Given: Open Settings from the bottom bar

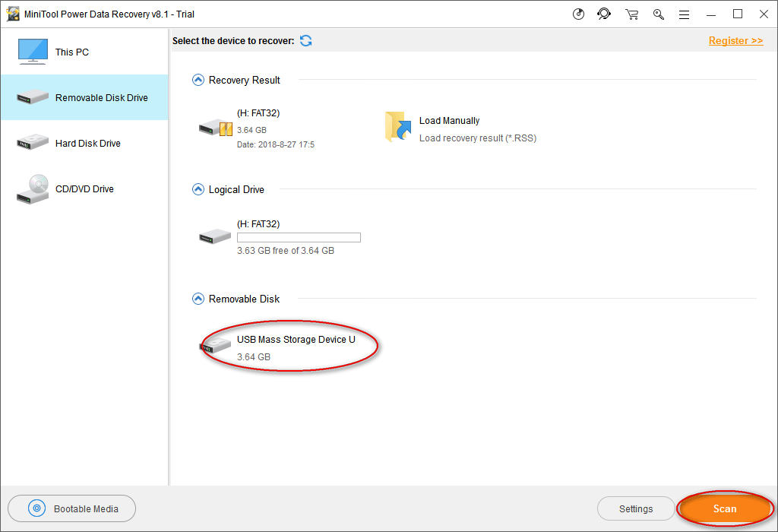Looking at the screenshot, I should point(635,509).
